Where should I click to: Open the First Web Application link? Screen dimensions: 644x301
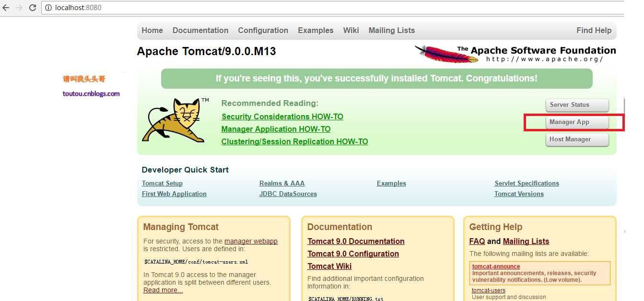pos(174,194)
